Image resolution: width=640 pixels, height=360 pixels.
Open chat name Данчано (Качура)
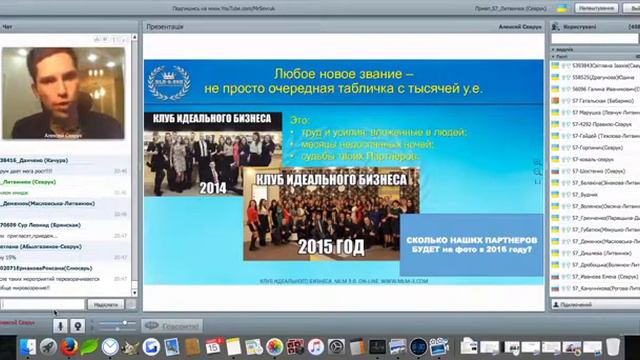click(x=34, y=160)
